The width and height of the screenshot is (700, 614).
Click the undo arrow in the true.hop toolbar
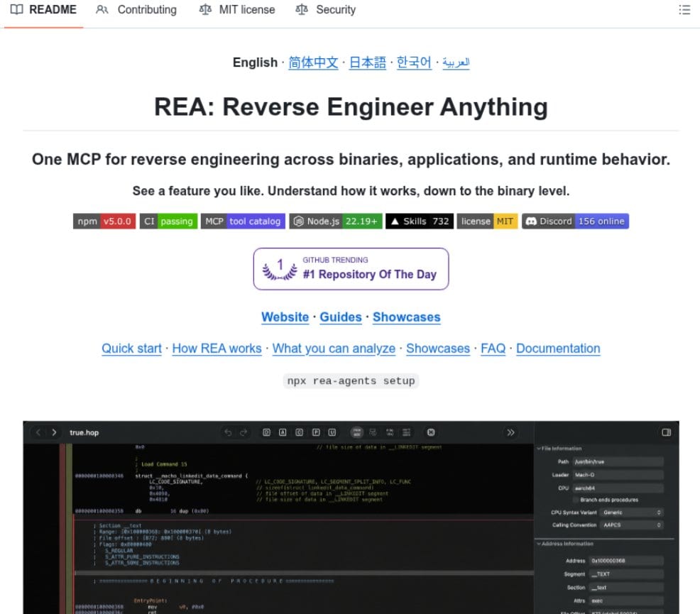(x=228, y=432)
